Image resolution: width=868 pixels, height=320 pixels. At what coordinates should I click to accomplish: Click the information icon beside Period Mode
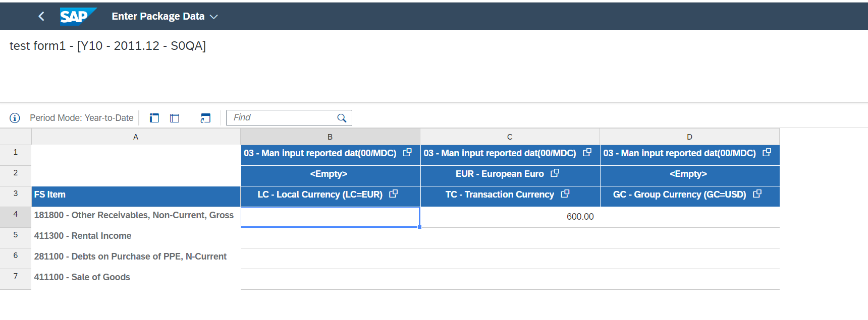pyautogui.click(x=15, y=118)
